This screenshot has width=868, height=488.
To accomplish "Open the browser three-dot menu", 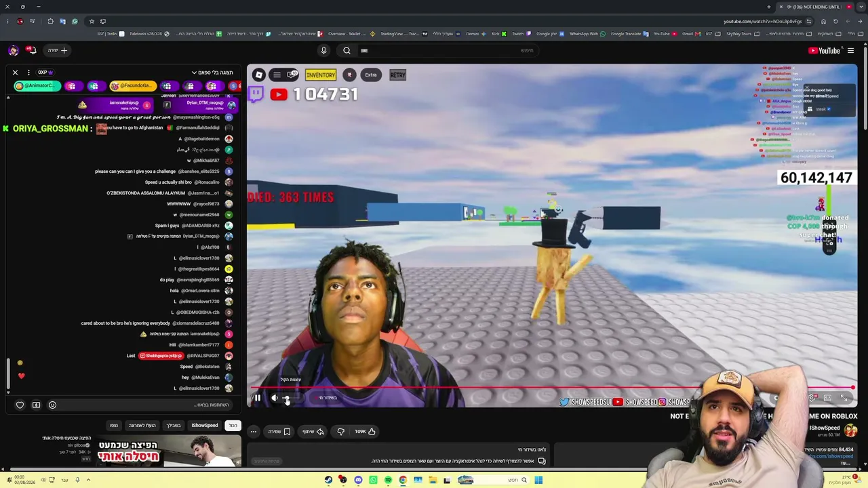I will pos(7,21).
